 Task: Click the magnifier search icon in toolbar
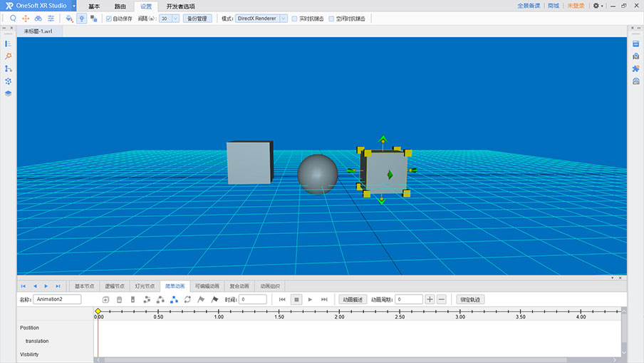click(13, 19)
